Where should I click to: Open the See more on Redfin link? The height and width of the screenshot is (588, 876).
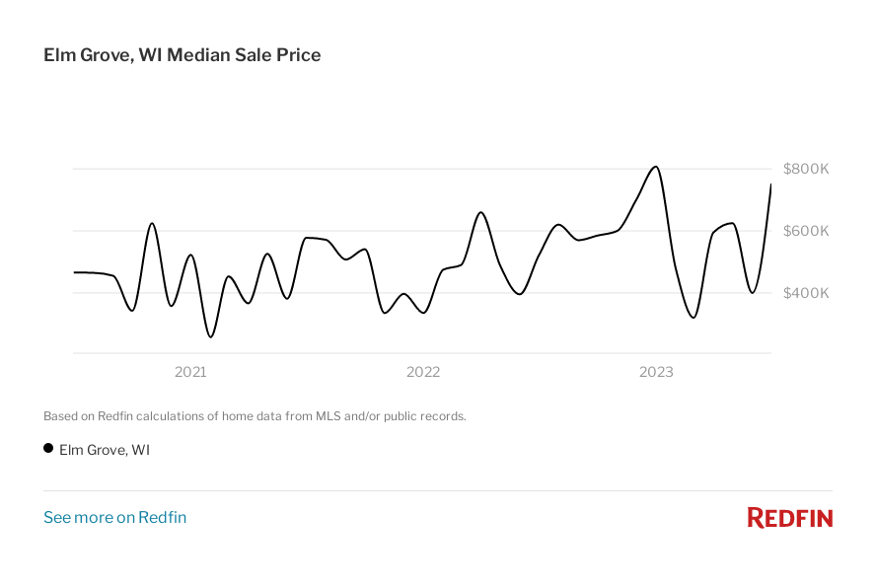114,517
